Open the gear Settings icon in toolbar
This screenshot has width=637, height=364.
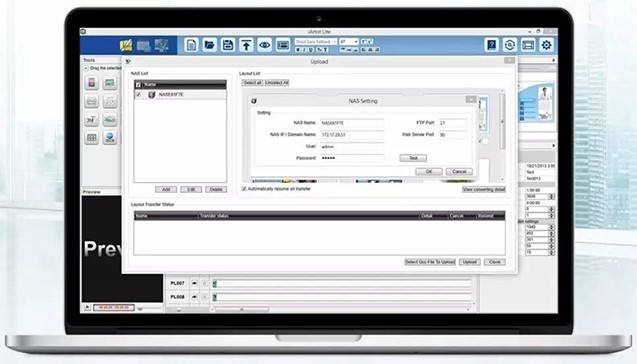[546, 45]
